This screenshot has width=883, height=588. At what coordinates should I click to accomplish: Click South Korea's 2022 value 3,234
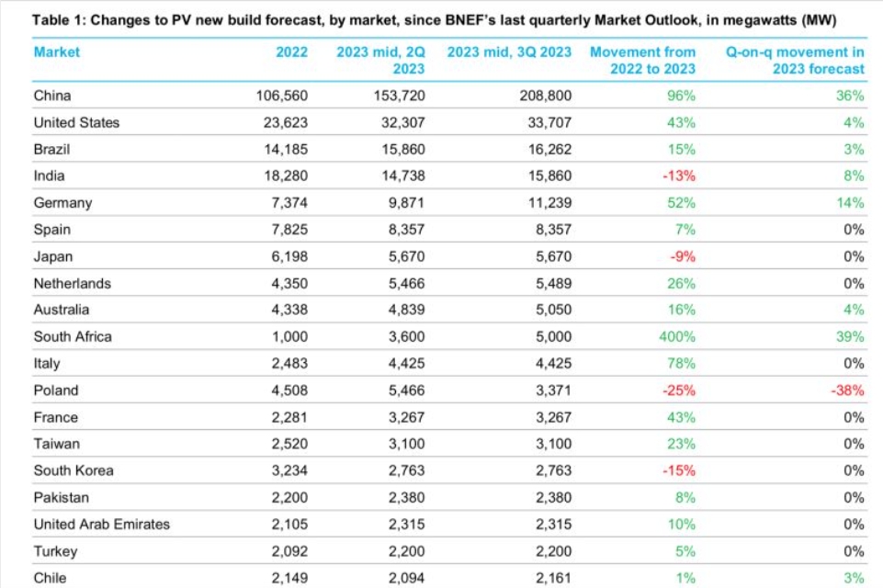pos(289,470)
